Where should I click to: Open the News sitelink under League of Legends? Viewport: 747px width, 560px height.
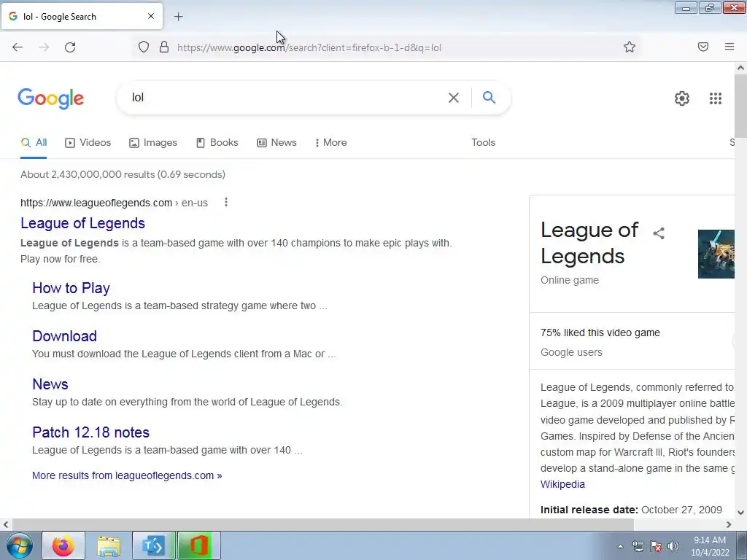pos(50,384)
